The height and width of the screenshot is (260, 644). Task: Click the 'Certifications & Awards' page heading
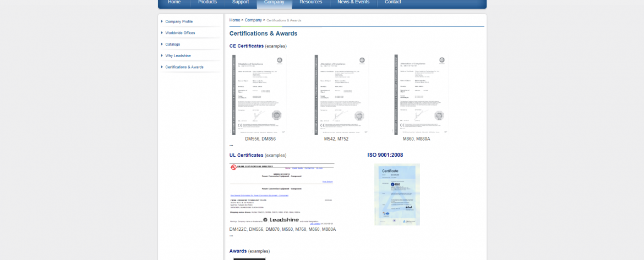[263, 34]
